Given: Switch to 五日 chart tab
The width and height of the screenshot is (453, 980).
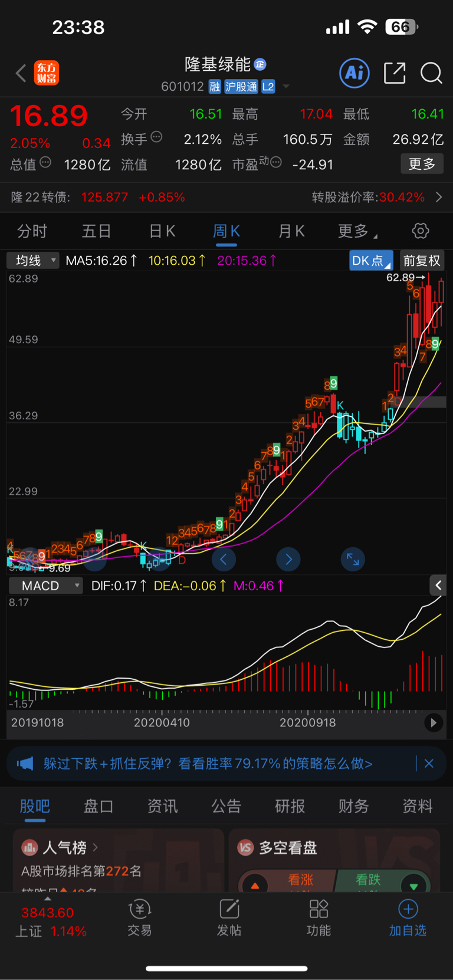Looking at the screenshot, I should 96,231.
